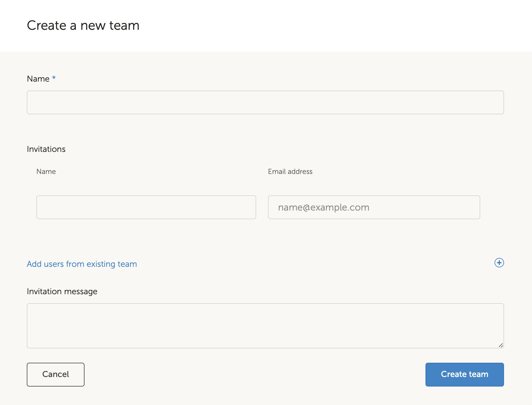Click the plus circle icon to expand
Image resolution: width=532 pixels, height=405 pixels.
[499, 263]
